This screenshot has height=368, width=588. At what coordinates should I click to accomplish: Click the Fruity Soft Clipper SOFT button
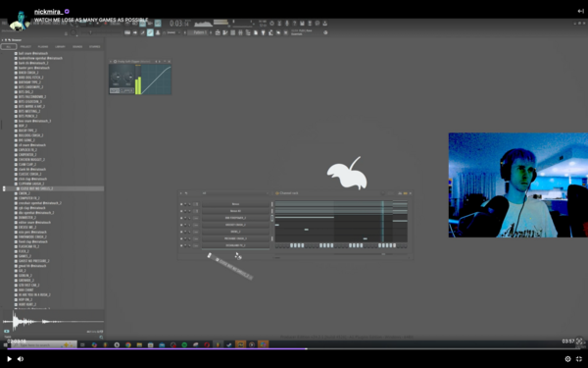[115, 91]
